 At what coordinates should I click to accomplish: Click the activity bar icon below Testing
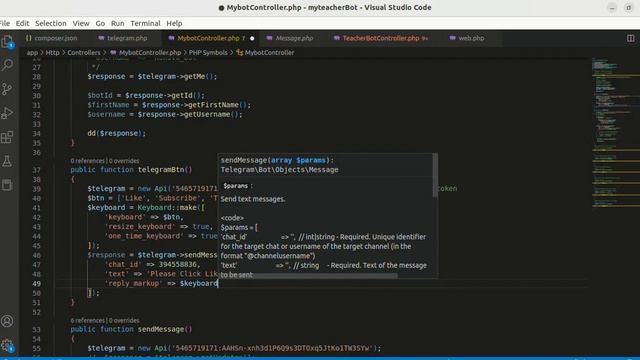coord(7,185)
